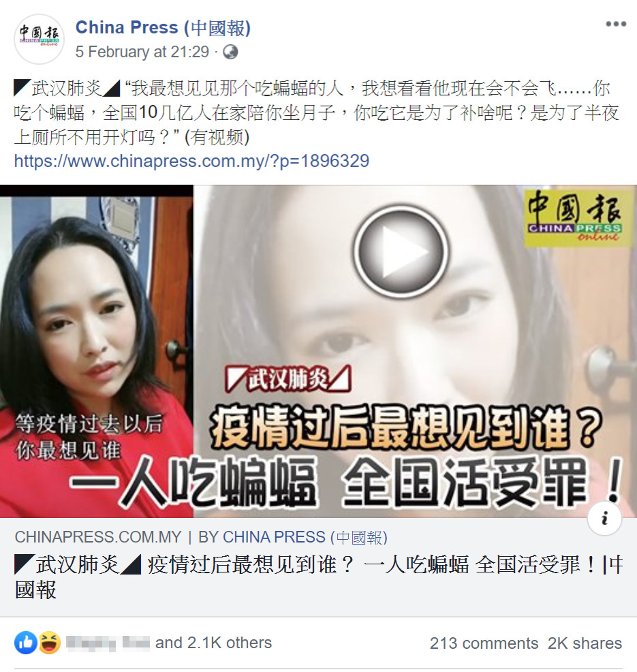Click the 5 February at 21:29 timestamp
Image resolution: width=637 pixels, height=672 pixels.
(142, 52)
